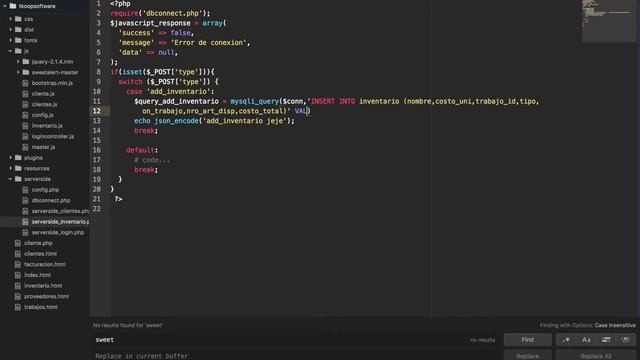This screenshot has width=640, height=360.
Task: Click line number 16 in gutter
Action: 97,150
